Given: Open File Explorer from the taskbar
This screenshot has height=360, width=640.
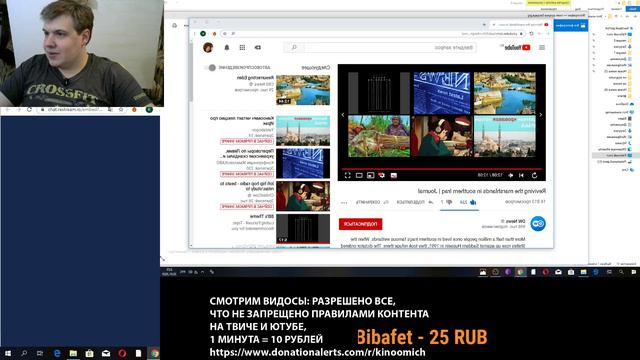Looking at the screenshot, I should click(x=73, y=353).
